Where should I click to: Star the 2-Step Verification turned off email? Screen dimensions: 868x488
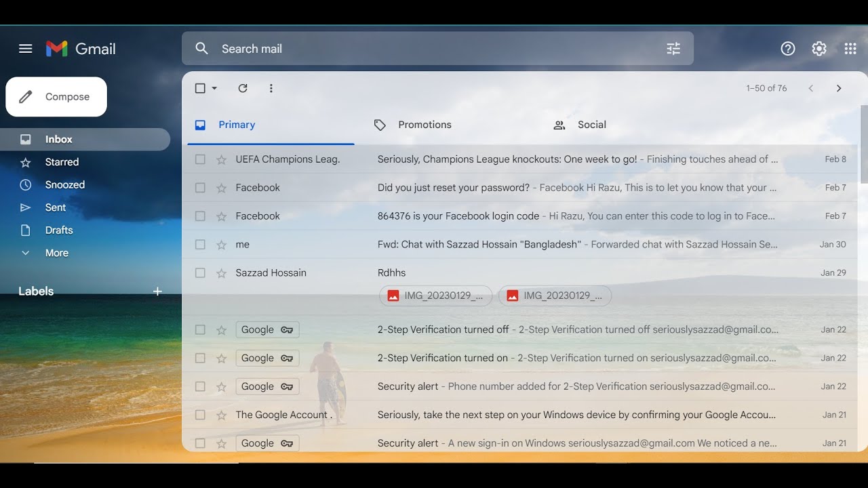click(x=221, y=330)
